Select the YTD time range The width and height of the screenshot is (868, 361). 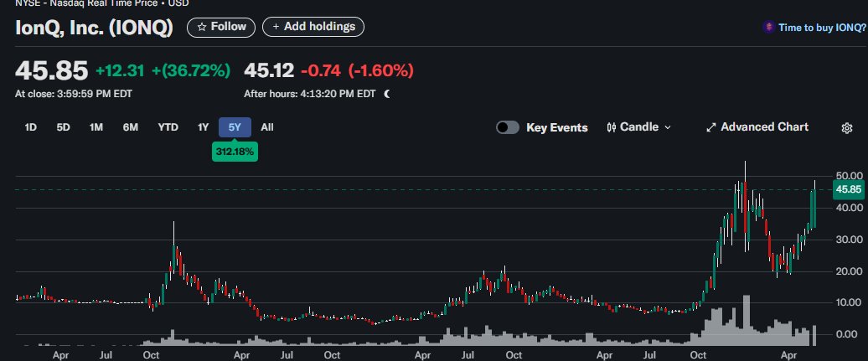(x=168, y=127)
